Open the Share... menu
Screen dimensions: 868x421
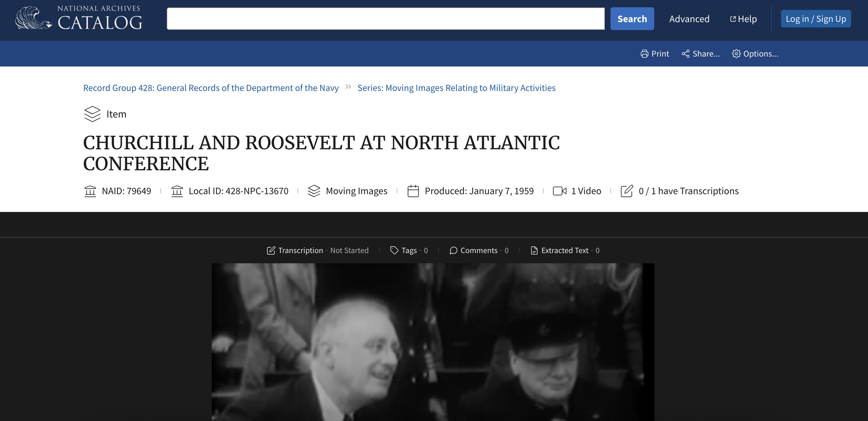point(706,54)
